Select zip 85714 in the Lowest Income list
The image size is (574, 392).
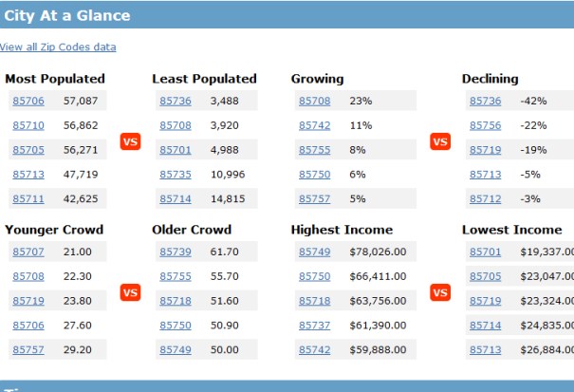(485, 326)
